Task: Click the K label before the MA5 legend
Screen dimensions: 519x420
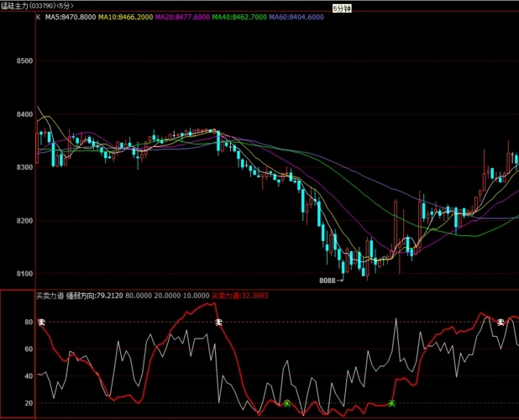Action: click(x=39, y=17)
